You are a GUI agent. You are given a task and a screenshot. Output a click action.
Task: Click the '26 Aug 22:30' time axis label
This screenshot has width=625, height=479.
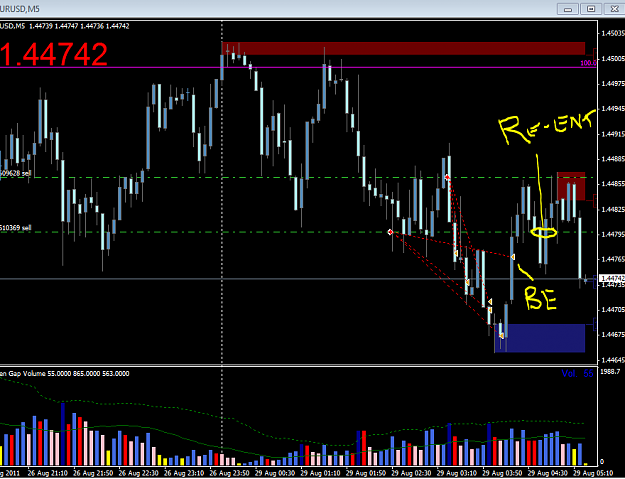[x=139, y=473]
